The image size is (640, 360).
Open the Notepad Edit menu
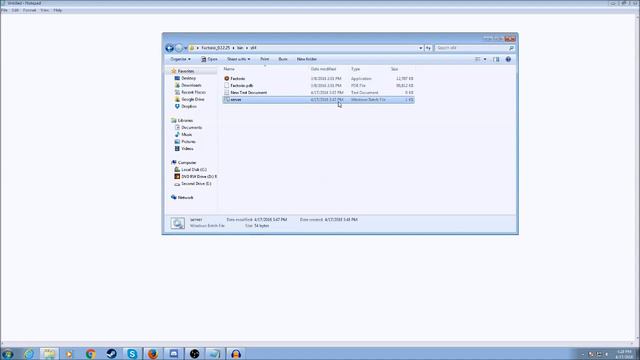(x=15, y=10)
